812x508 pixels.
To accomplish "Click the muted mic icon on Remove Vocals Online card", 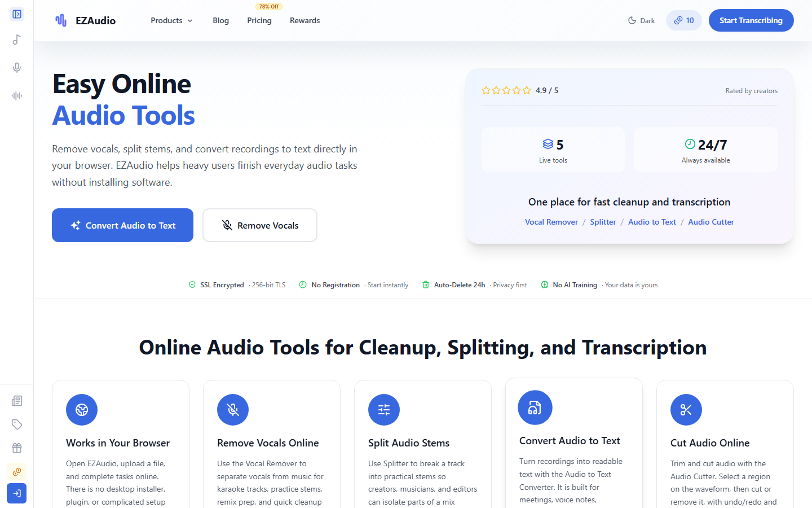I will click(233, 410).
